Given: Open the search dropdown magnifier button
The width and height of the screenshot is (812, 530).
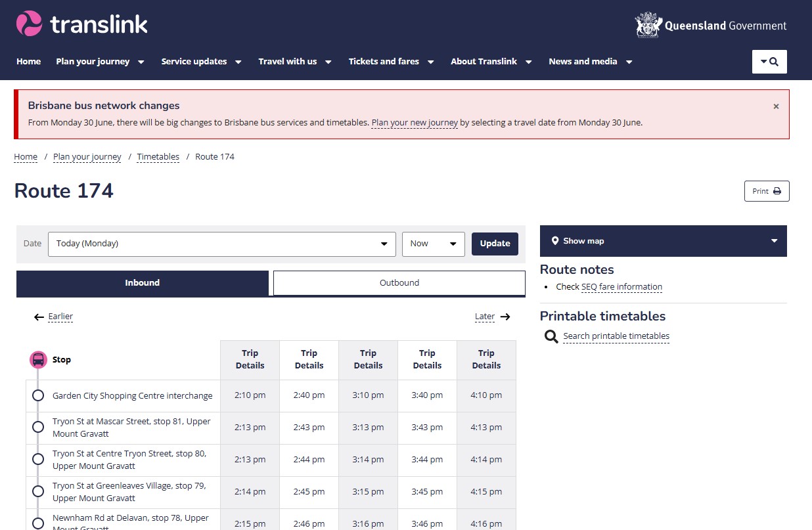Looking at the screenshot, I should 769,62.
